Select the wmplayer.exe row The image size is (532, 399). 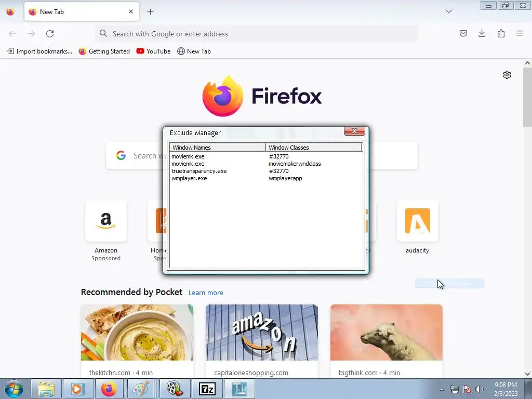pyautogui.click(x=266, y=178)
